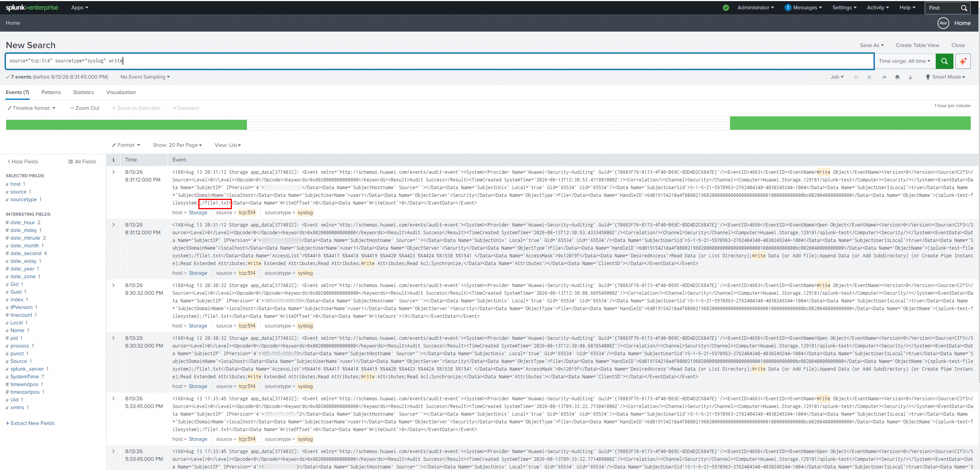Viewport: 980px width, 470px height.
Task: Open the AI assistant sparkle button
Action: click(x=963, y=61)
